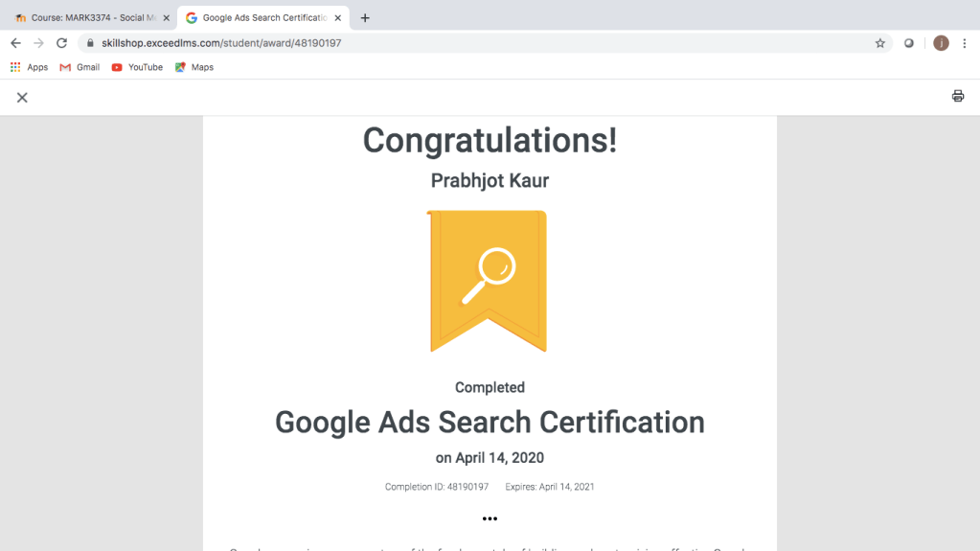Open the YouTube bookmark
This screenshot has width=980, height=551.
coord(137,67)
